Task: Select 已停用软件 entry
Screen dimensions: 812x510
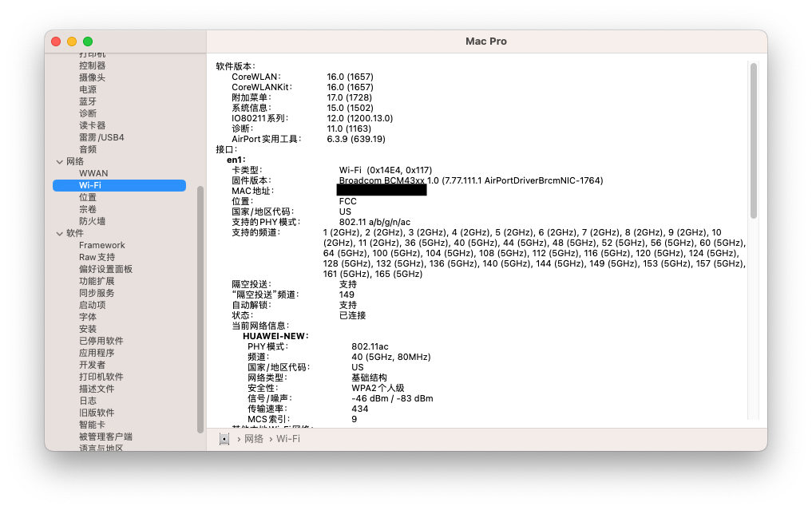Action: pos(101,341)
